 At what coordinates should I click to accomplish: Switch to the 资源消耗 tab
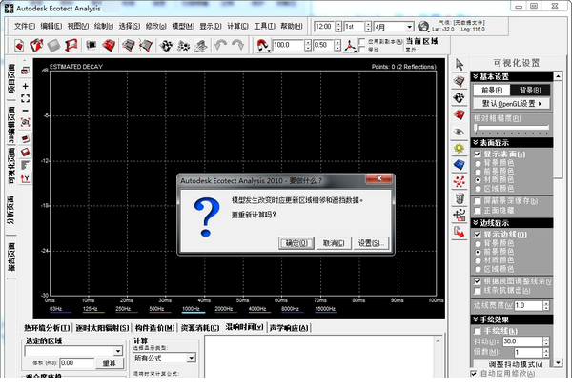point(200,328)
